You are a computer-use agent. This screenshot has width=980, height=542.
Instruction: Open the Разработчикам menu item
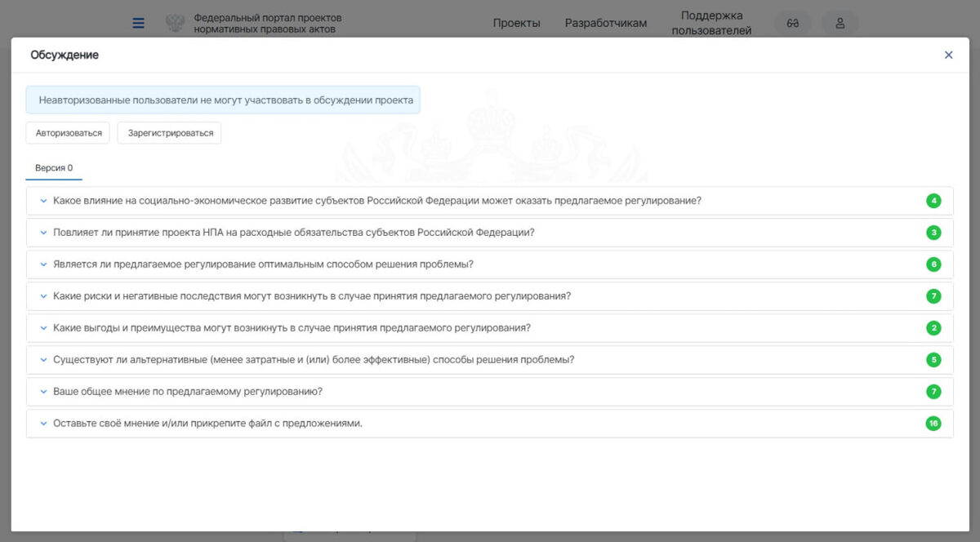606,23
